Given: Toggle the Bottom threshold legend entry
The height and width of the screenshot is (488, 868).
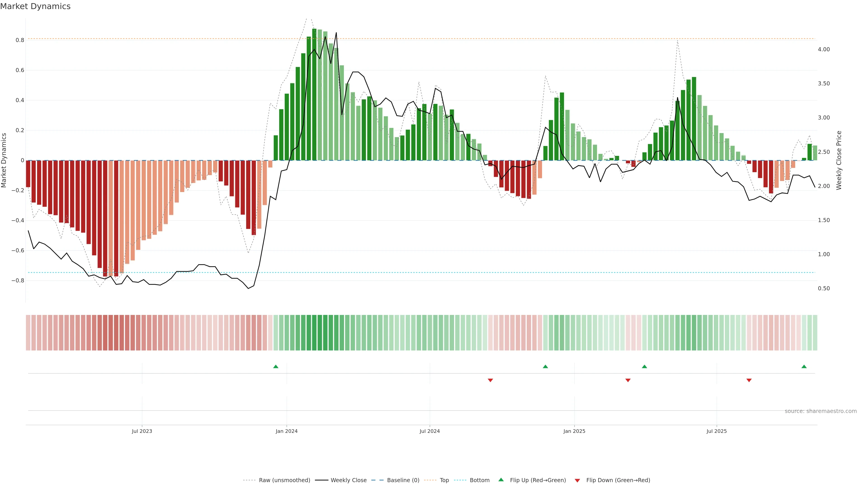Looking at the screenshot, I should pos(479,480).
